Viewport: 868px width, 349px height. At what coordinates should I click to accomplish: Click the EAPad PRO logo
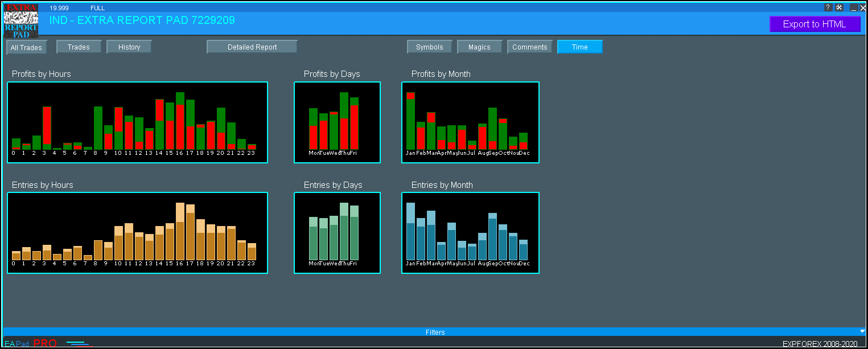(31, 343)
